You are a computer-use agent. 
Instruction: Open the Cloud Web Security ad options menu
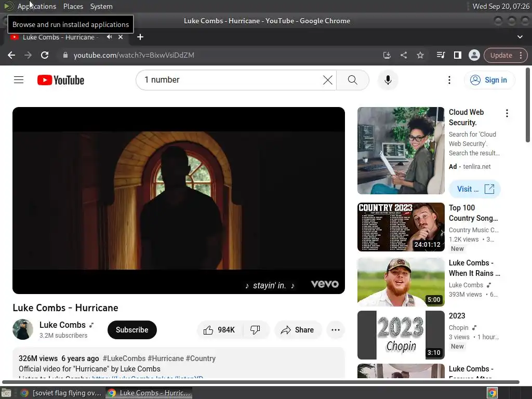507,113
